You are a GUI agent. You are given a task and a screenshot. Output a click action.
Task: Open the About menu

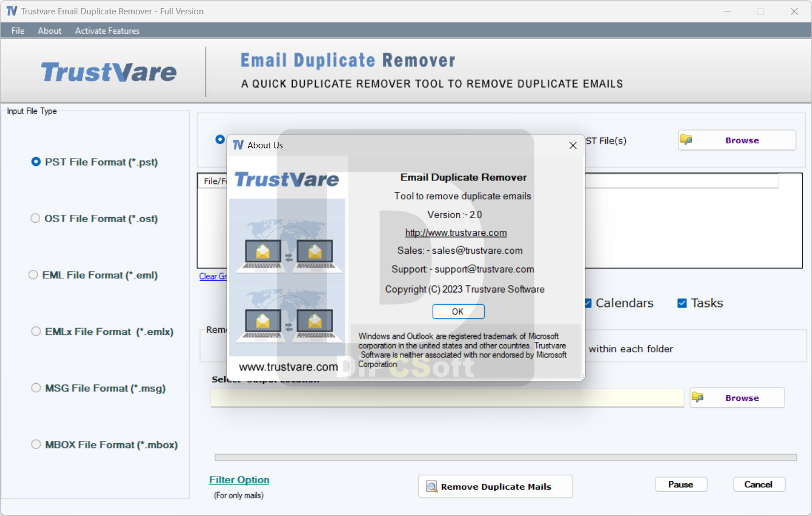tap(49, 31)
